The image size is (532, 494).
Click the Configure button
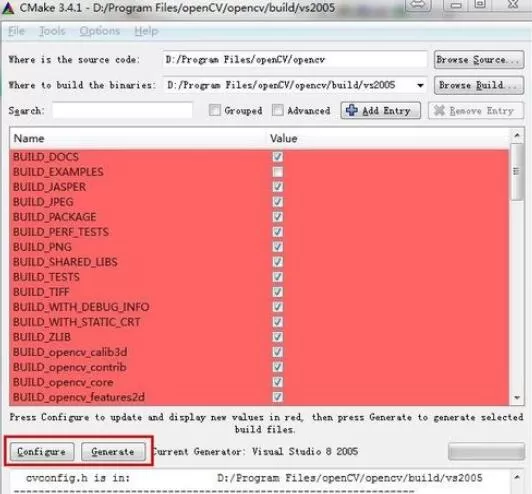[42, 452]
